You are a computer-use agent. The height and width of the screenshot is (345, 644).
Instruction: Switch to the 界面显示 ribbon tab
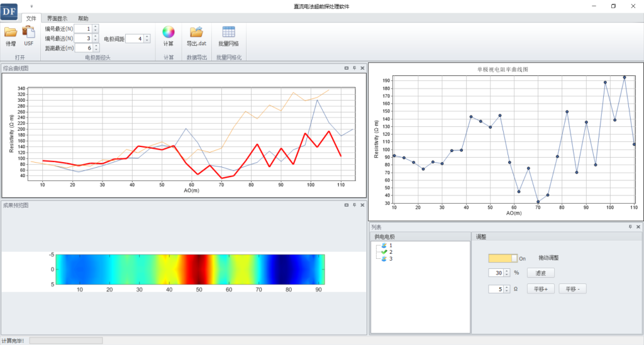(x=57, y=18)
